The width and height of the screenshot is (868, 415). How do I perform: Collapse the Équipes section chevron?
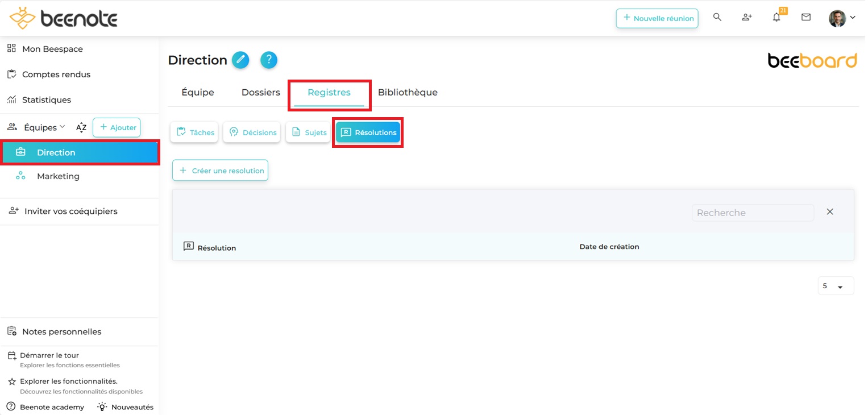click(63, 127)
